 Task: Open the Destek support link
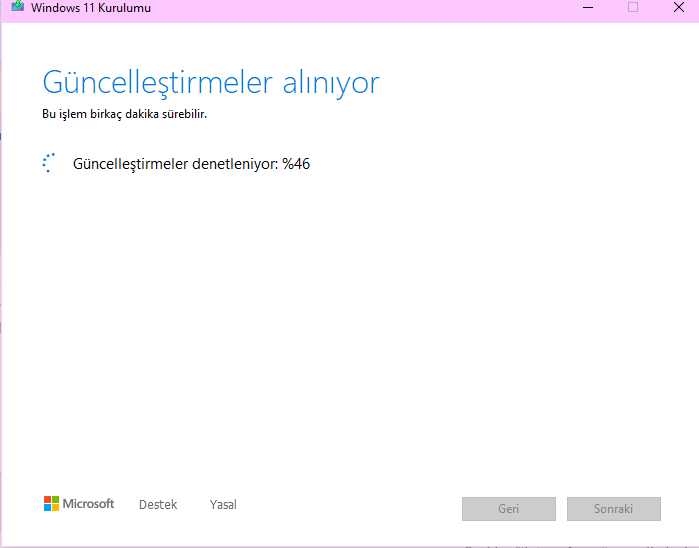pyautogui.click(x=158, y=504)
